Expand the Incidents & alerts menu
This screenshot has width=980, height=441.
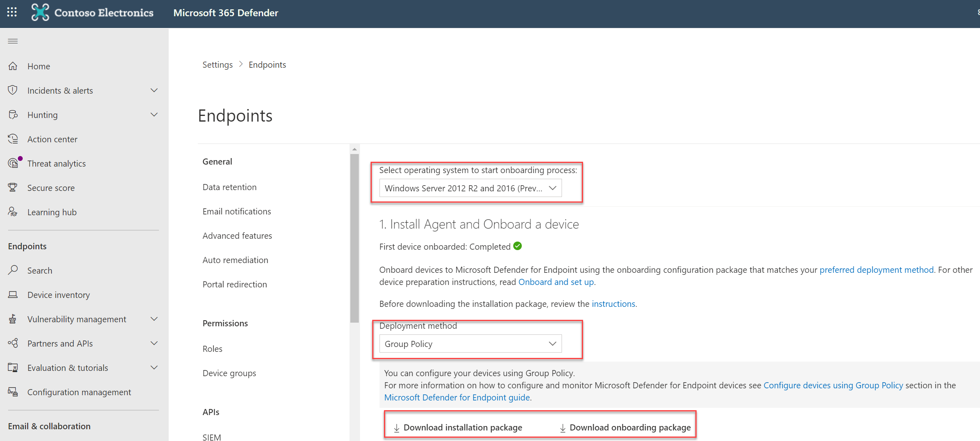click(x=154, y=90)
